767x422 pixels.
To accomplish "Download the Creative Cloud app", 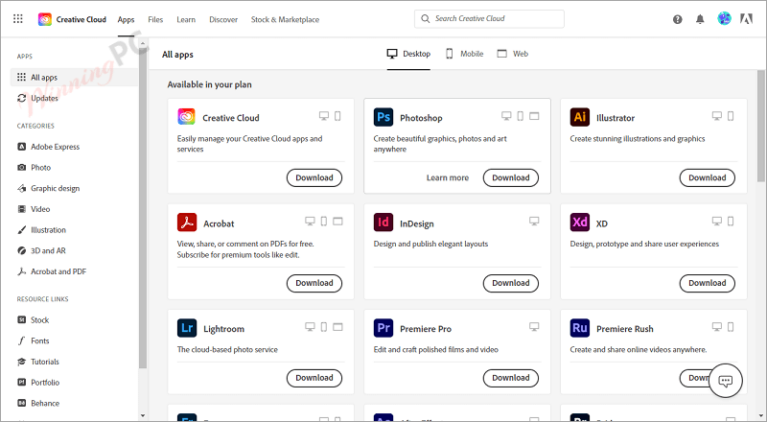I will click(314, 178).
